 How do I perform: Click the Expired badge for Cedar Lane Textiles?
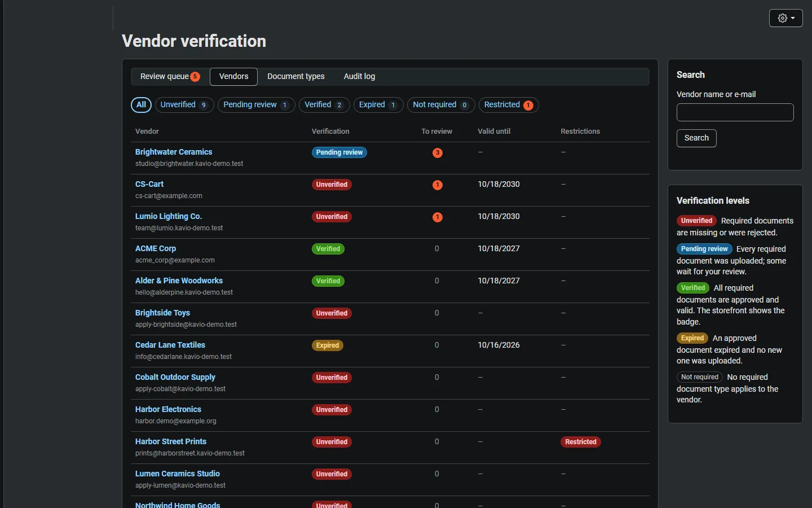tap(328, 345)
